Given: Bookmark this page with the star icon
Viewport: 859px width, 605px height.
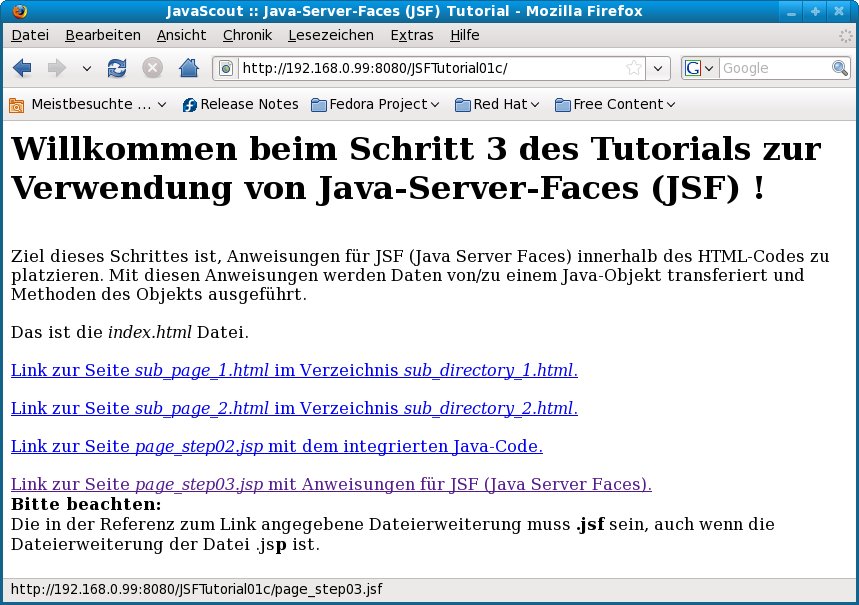Looking at the screenshot, I should 633,68.
